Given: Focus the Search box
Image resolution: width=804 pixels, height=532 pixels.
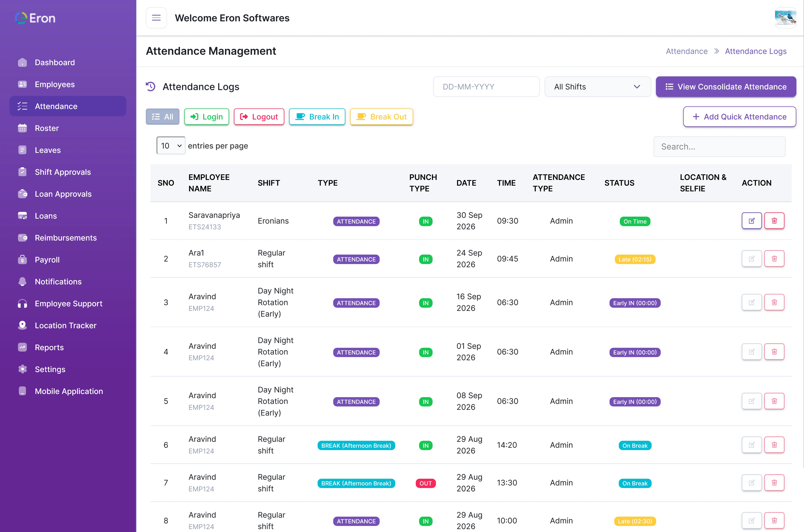Looking at the screenshot, I should [x=719, y=147].
